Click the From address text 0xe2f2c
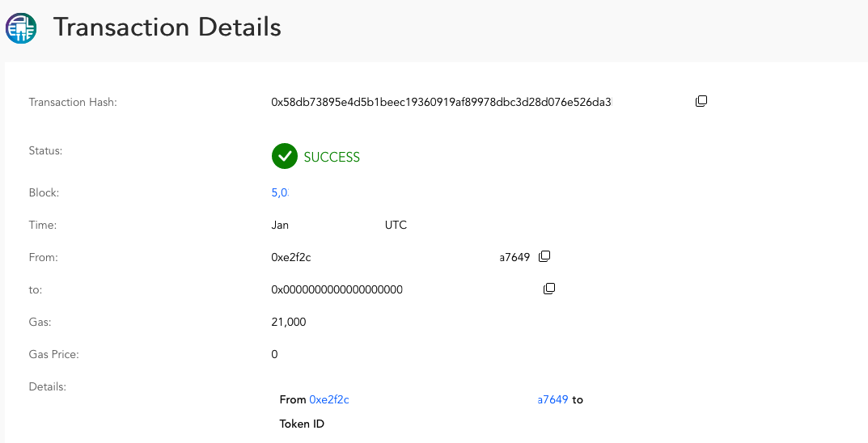 click(291, 257)
